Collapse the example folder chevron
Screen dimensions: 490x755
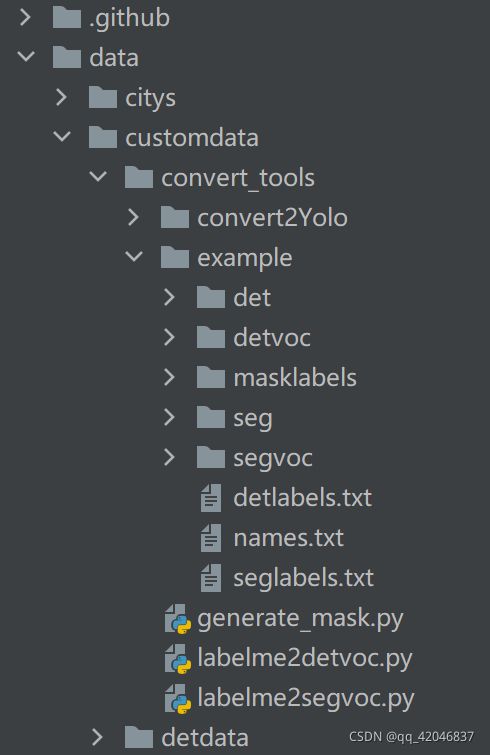(134, 257)
